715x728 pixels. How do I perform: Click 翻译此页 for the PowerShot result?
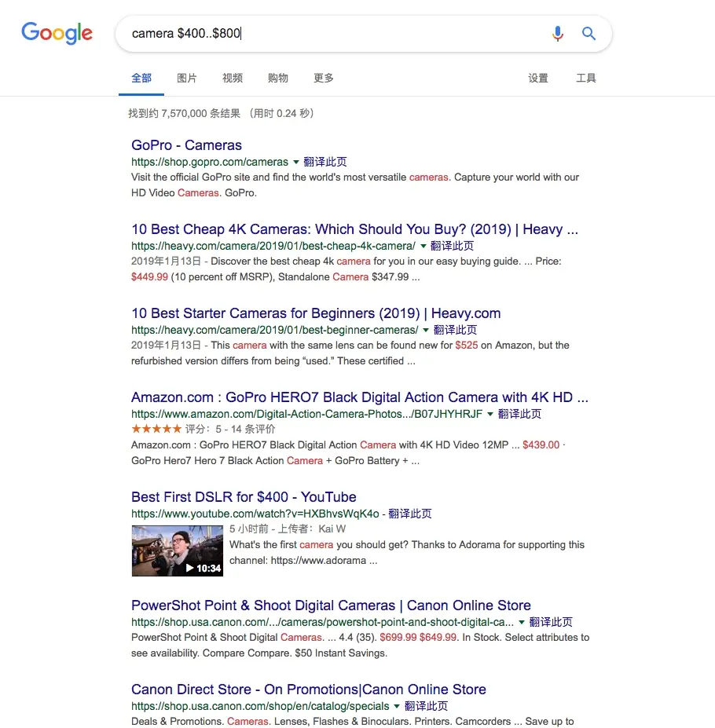tap(551, 622)
